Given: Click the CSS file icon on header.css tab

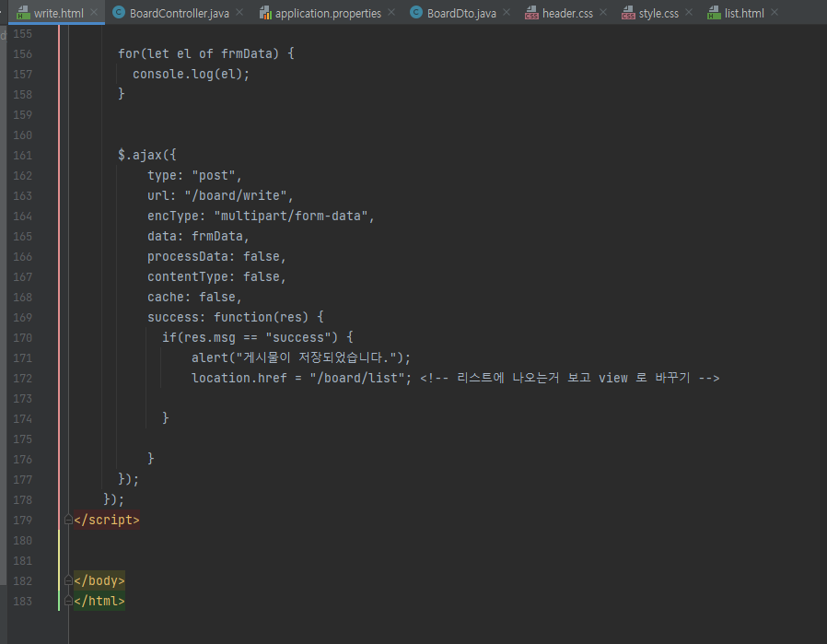Looking at the screenshot, I should pos(531,13).
